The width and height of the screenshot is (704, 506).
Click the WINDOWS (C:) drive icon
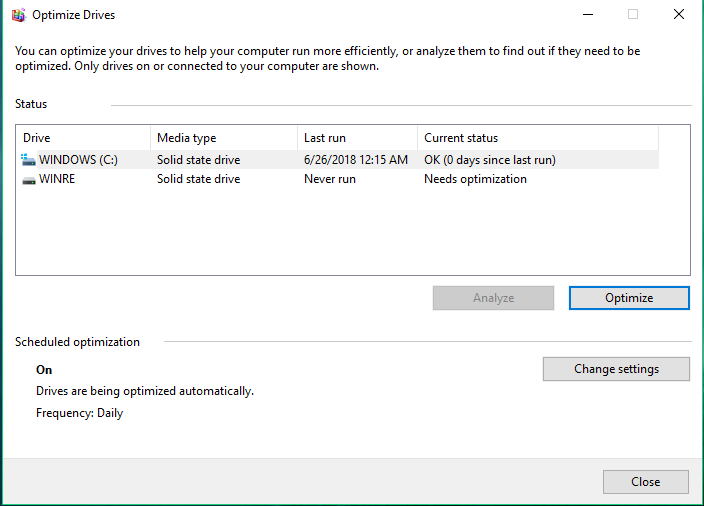tap(28, 159)
